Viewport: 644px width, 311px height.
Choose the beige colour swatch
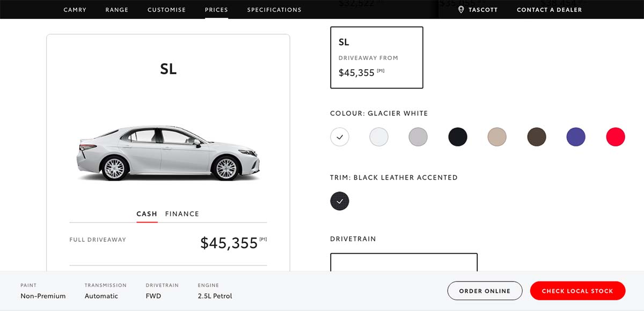click(x=497, y=137)
